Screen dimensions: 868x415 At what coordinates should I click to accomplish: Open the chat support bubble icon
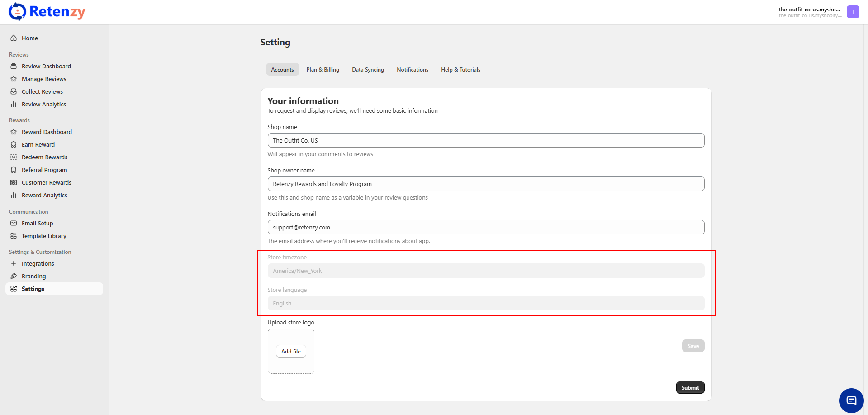click(x=851, y=401)
